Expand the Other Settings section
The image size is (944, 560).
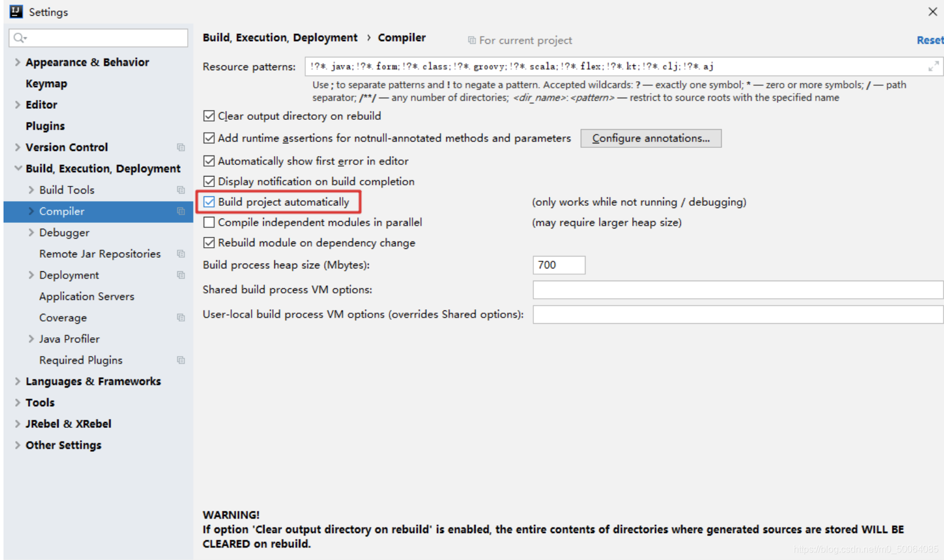(18, 445)
